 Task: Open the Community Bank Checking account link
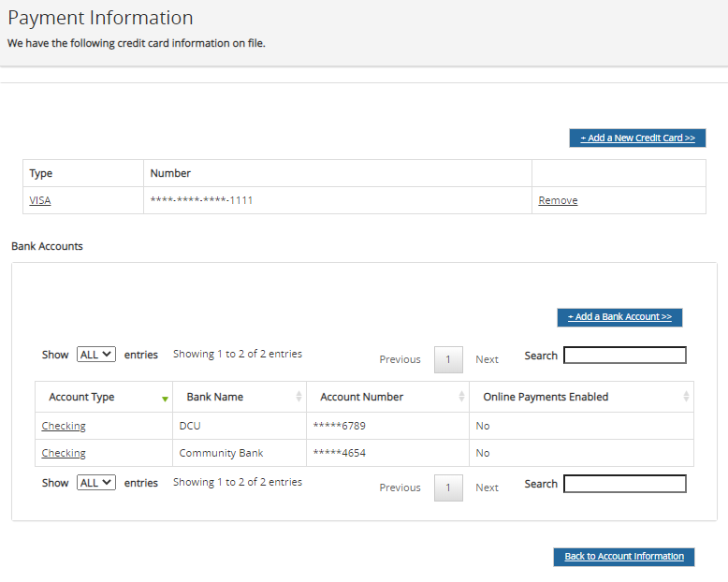(64, 453)
